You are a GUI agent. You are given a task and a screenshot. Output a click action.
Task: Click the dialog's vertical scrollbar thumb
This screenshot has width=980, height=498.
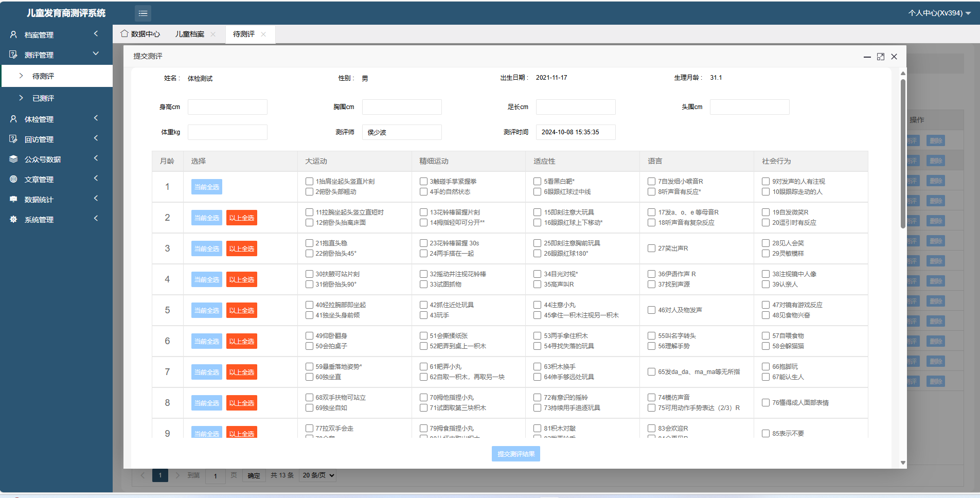coord(903,153)
